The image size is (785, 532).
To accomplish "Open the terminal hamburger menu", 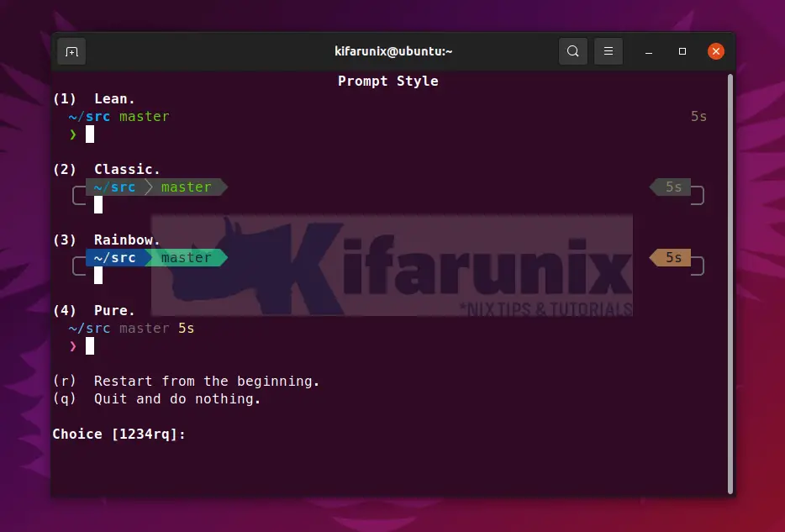I will click(609, 50).
